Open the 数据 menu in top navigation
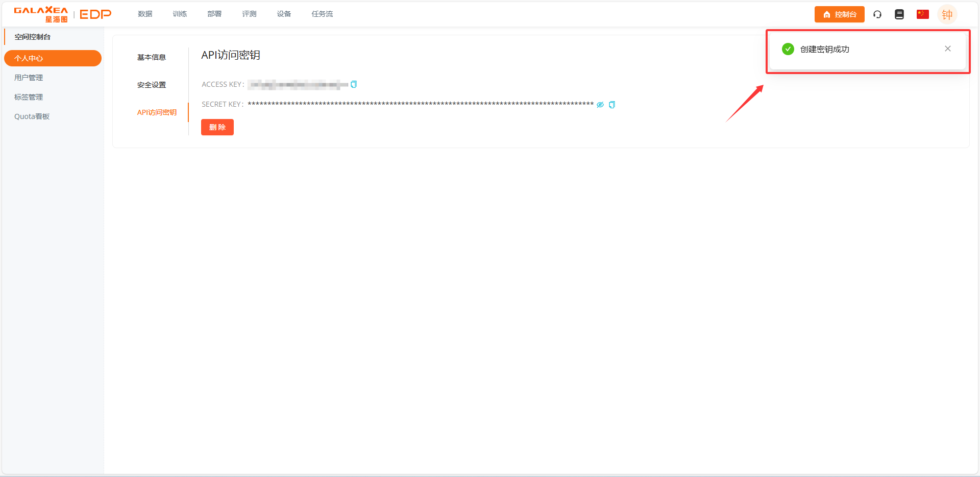The image size is (980, 477). tap(145, 14)
